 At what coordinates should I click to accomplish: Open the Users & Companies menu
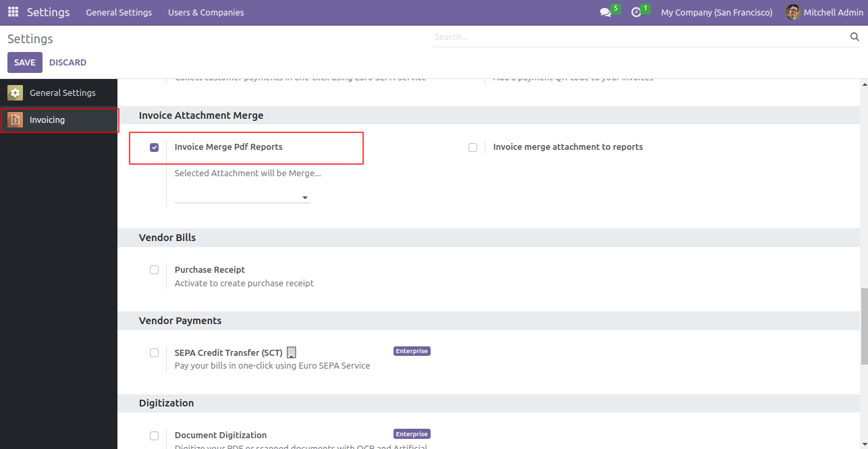206,12
